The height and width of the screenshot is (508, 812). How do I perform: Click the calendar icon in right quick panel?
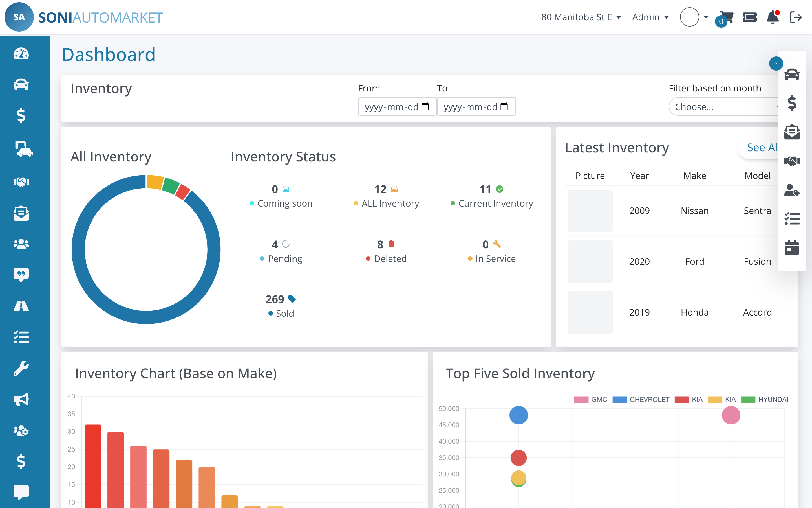coord(792,248)
